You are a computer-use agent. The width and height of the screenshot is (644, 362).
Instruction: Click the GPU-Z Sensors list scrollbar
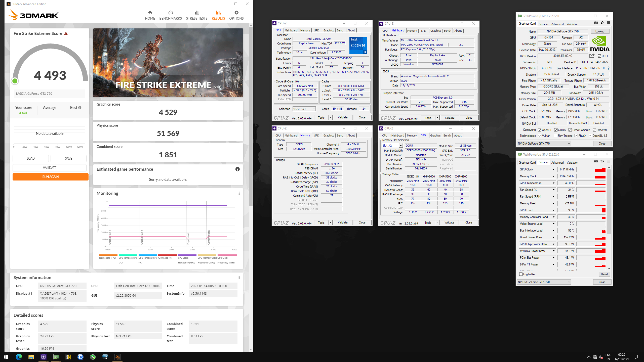point(609,201)
